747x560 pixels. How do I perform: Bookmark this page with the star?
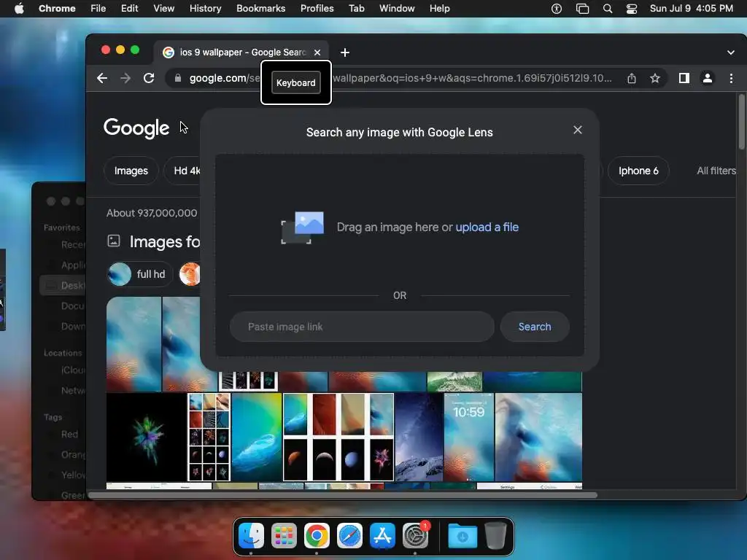coord(655,78)
